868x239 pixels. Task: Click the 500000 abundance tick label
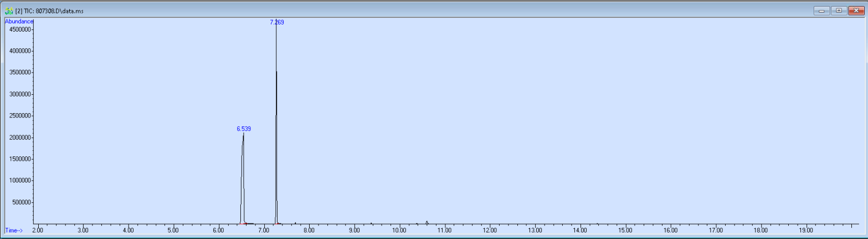click(21, 202)
